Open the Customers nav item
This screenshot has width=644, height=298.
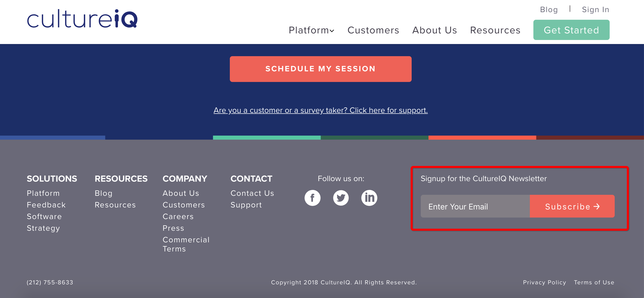coord(373,30)
